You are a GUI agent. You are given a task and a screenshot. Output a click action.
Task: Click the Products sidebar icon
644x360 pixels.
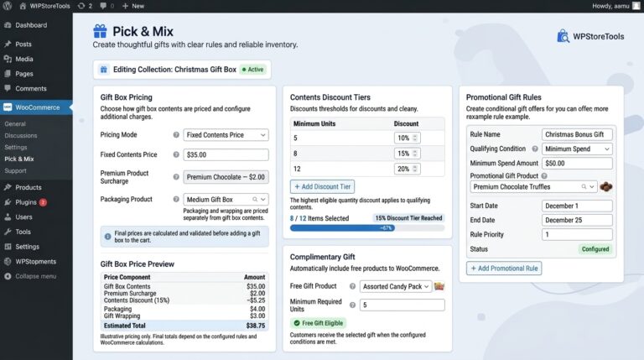tap(8, 187)
